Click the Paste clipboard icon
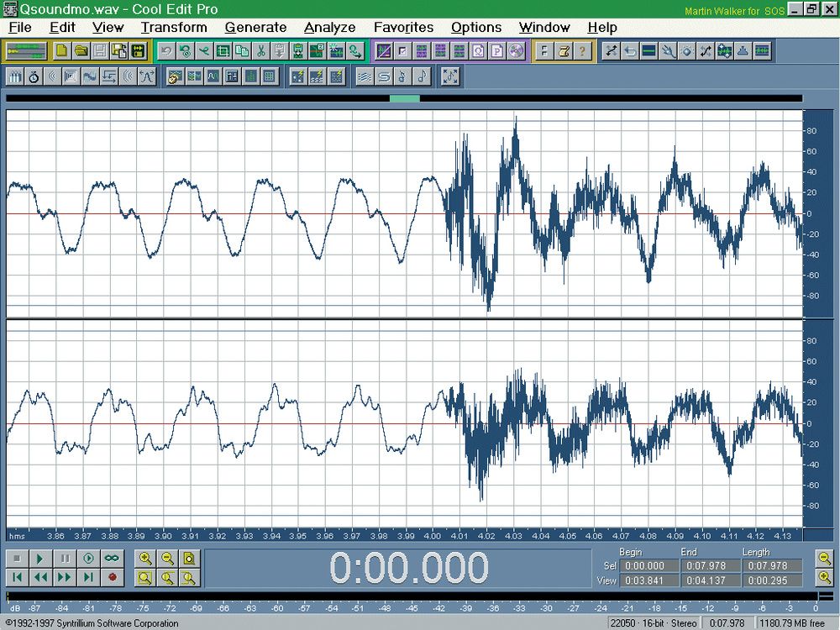The image size is (840, 630). [x=279, y=51]
